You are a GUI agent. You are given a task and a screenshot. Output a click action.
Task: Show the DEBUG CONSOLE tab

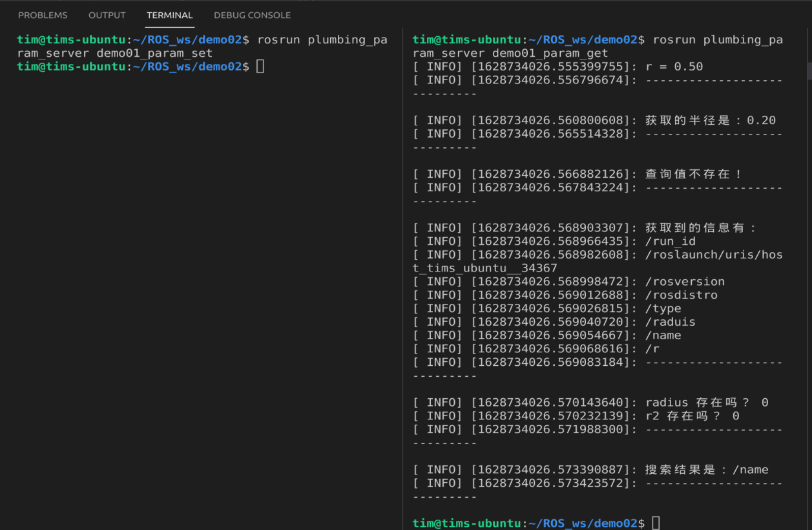[252, 15]
